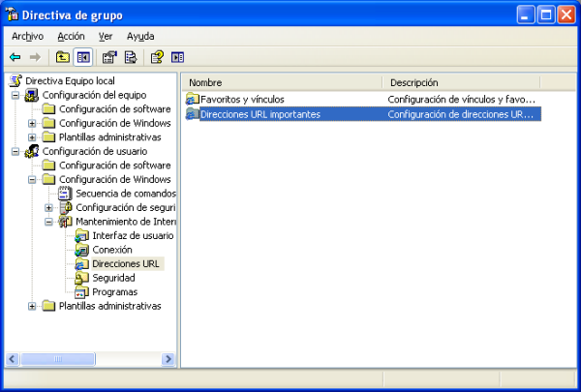This screenshot has height=392, width=581.
Task: Click the Export list toolbar icon
Action: point(131,57)
